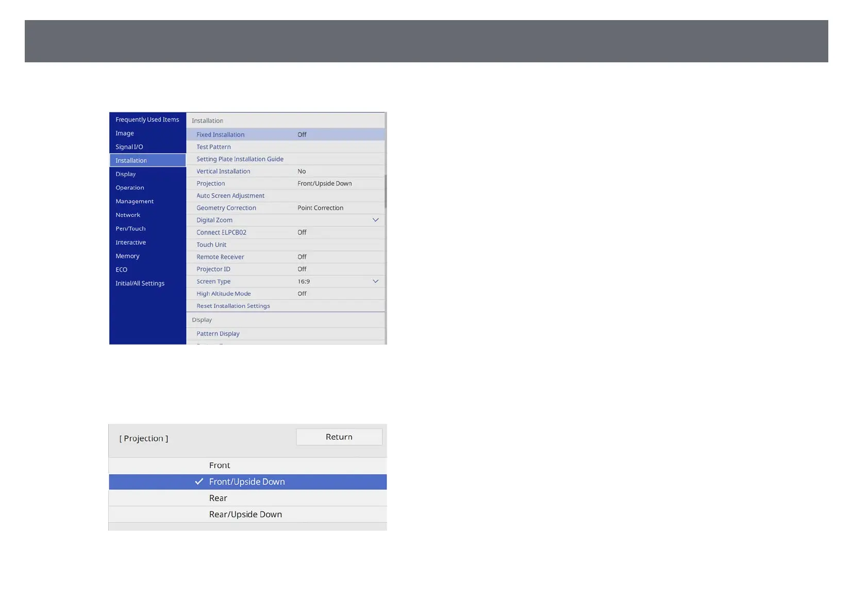Select the Geometry Correction setting
This screenshot has height=613, width=868.
pos(286,208)
